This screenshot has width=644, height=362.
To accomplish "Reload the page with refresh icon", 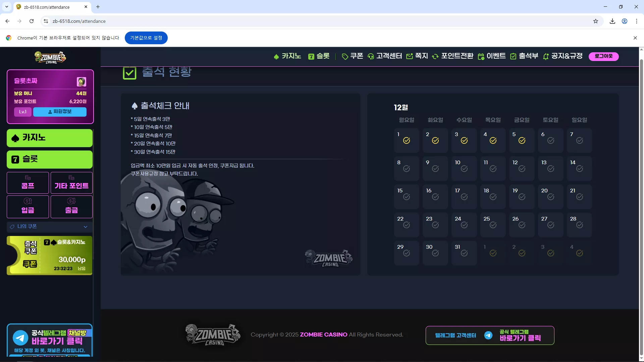I will point(32,21).
